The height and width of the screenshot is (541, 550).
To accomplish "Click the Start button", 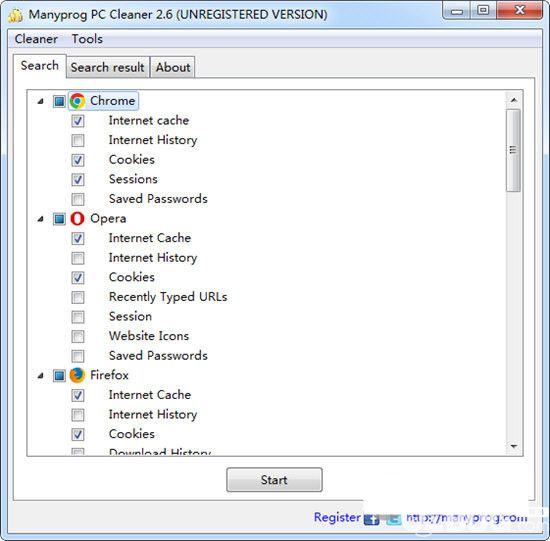I will pos(274,480).
